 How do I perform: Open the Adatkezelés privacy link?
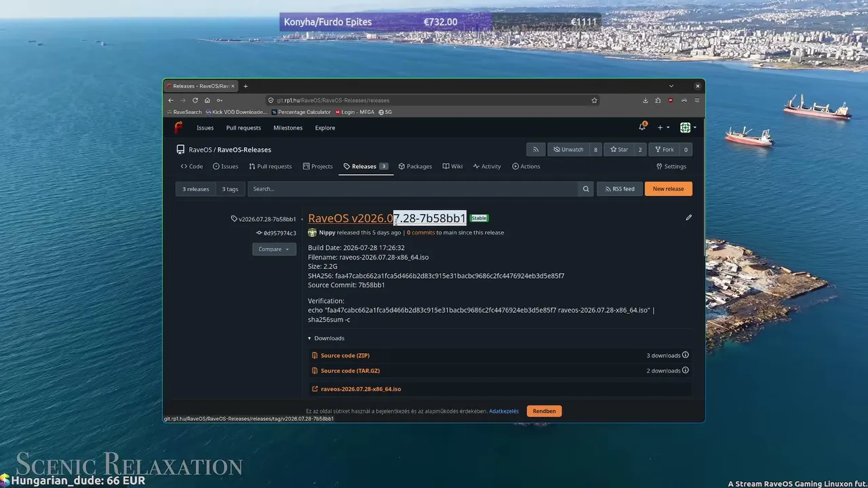tap(504, 411)
